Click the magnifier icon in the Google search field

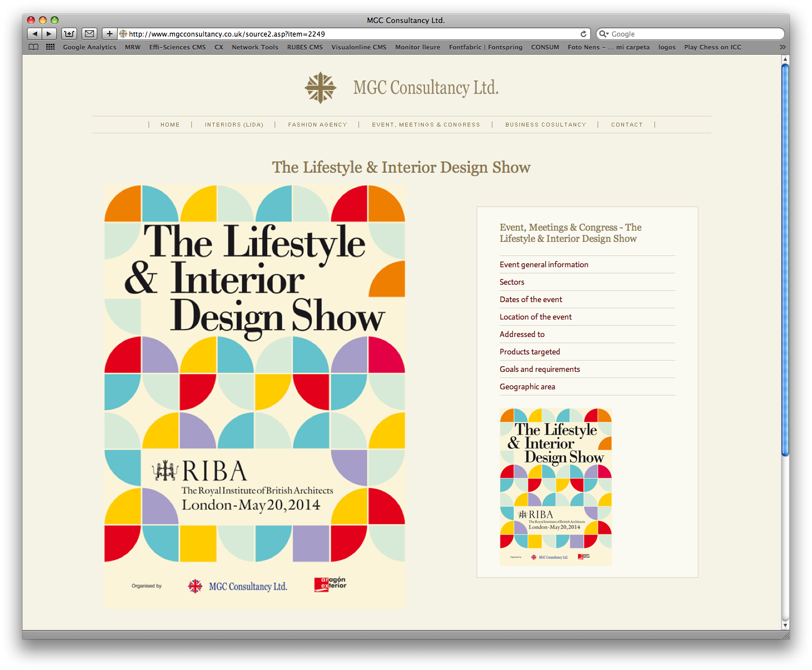coord(604,34)
